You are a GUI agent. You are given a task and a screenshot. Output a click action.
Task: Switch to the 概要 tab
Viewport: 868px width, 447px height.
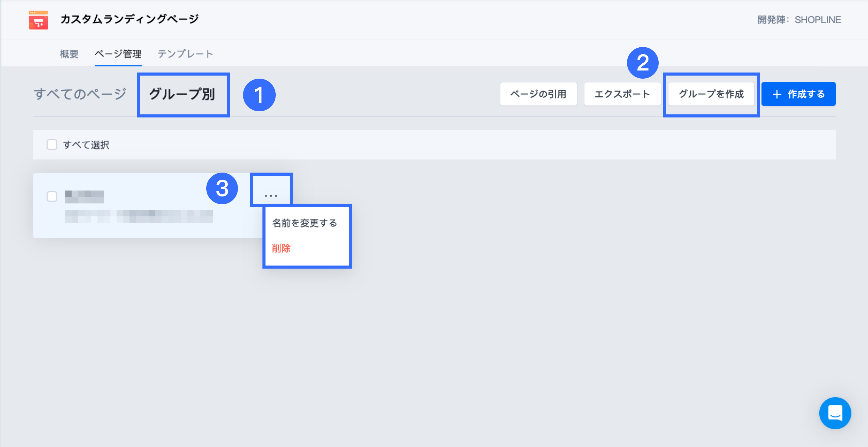(69, 54)
